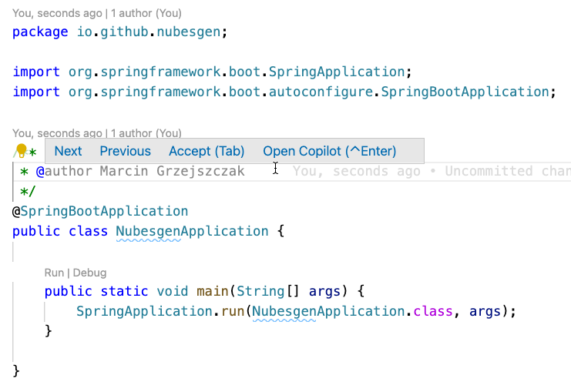Click the NubesgenApplication class name declaration
Viewport: 571px width, 392px height.
[193, 232]
